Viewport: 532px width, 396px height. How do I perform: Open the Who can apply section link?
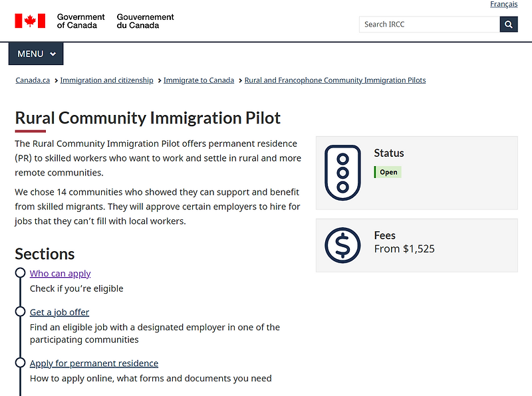pyautogui.click(x=60, y=273)
